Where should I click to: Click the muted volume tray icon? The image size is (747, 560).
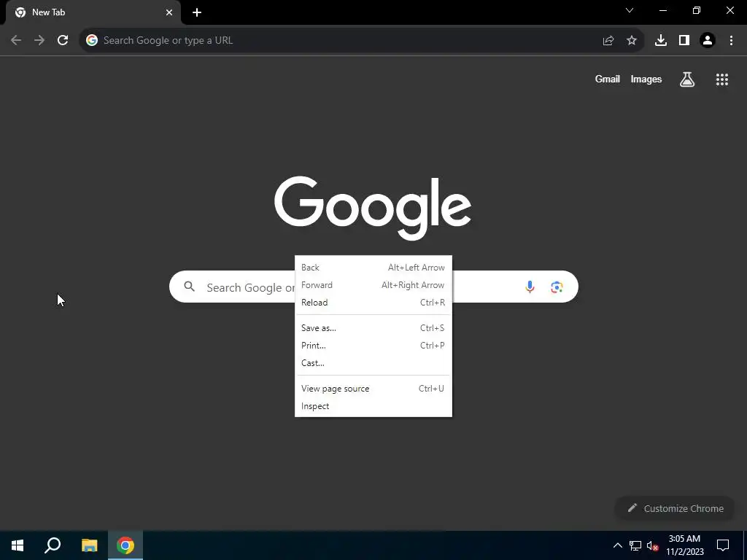(x=652, y=545)
